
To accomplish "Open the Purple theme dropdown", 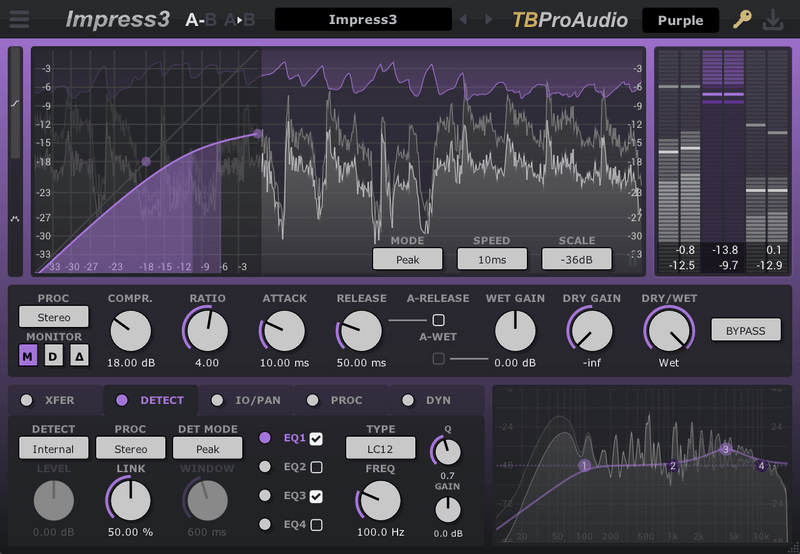I will click(x=680, y=20).
